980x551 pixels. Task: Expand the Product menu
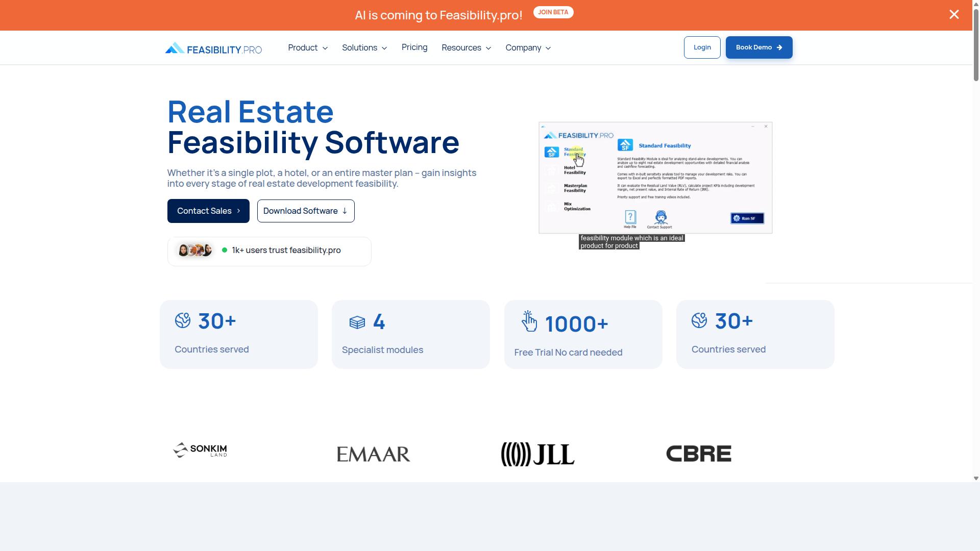(x=308, y=47)
